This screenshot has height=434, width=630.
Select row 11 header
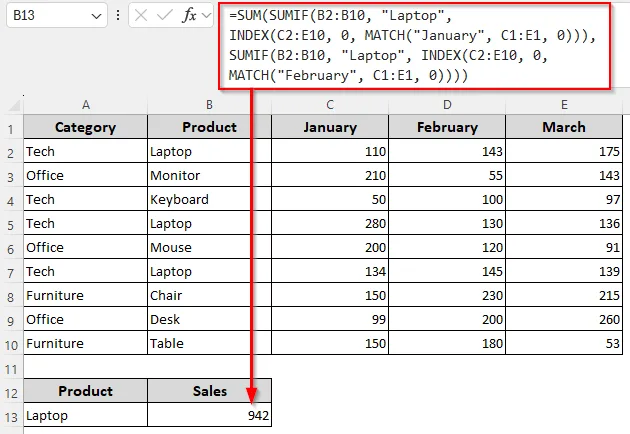(x=11, y=369)
